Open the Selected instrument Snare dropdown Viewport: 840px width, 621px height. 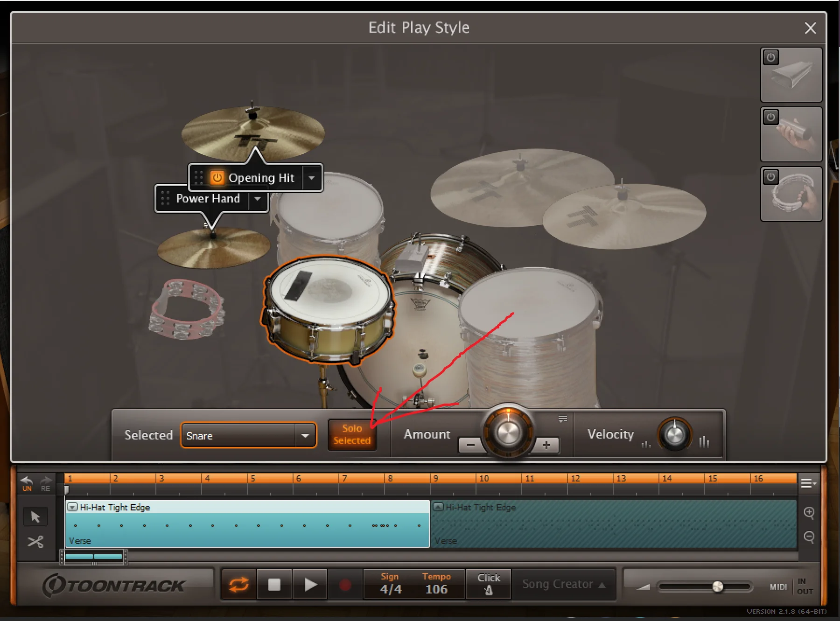tap(249, 435)
